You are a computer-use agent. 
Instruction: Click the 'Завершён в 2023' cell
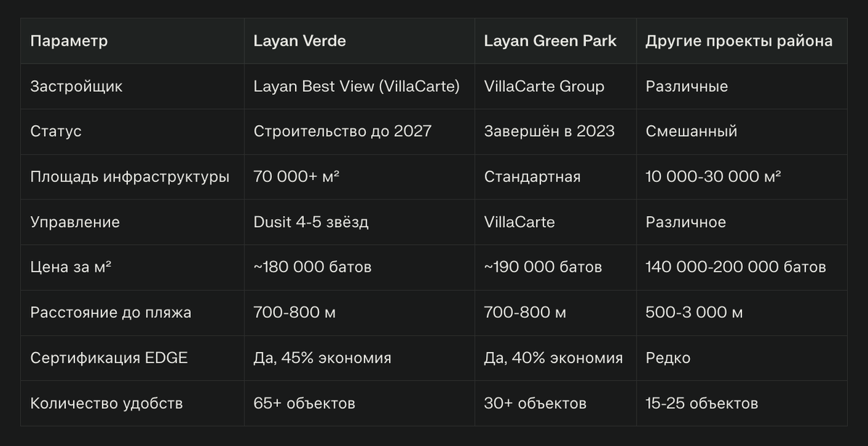(550, 132)
